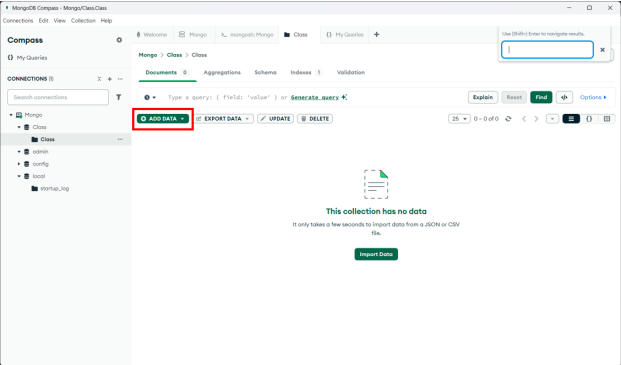Switch to the My Queries tab
Image resolution: width=621 pixels, height=365 pixels.
click(x=345, y=35)
